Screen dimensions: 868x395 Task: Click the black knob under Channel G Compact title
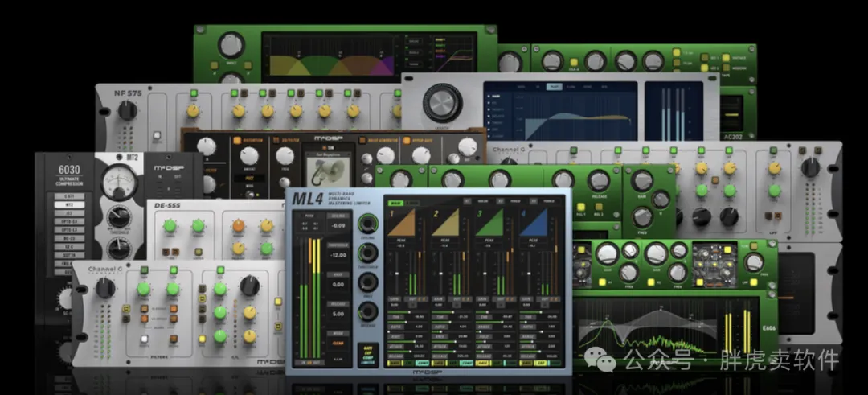point(105,288)
